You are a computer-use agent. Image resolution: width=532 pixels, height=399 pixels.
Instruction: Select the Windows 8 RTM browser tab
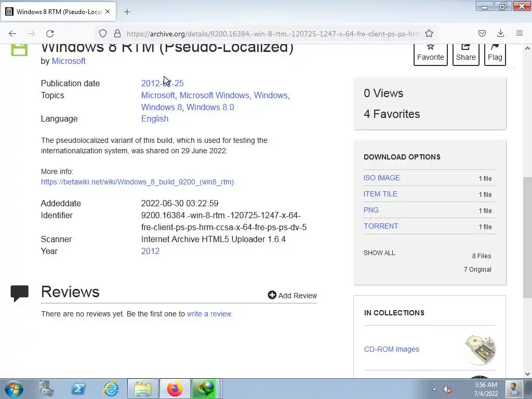pyautogui.click(x=58, y=11)
